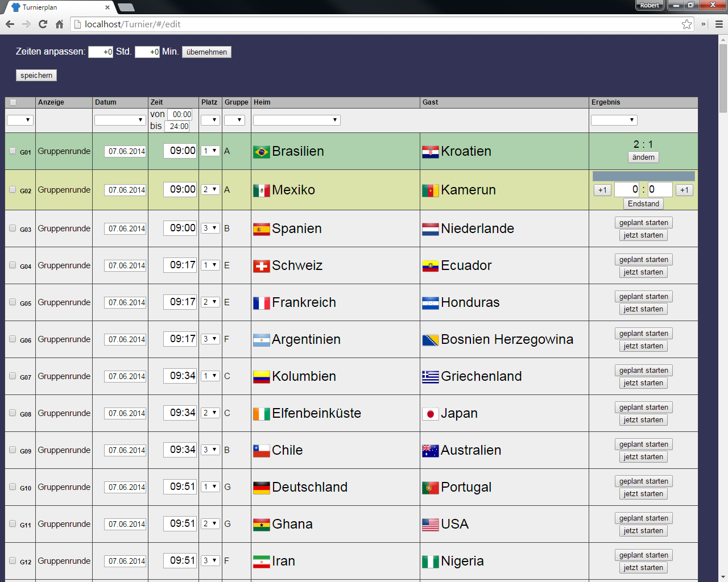This screenshot has height=582, width=728.
Task: Add +1 goal for Kamerun
Action: tap(684, 190)
